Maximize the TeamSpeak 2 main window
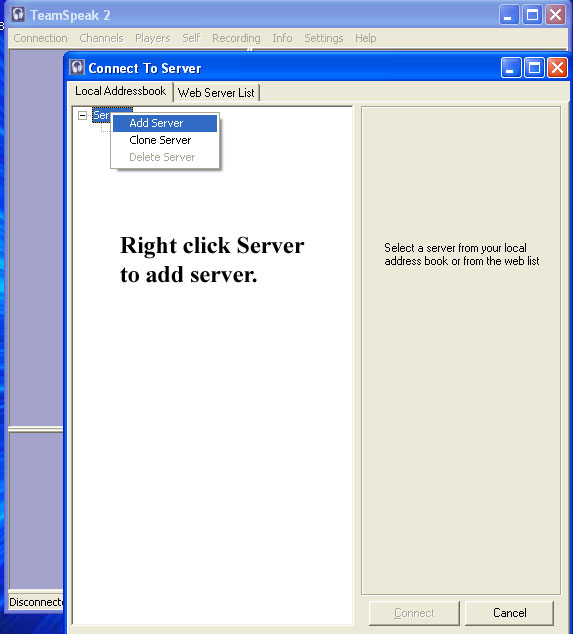573x634 pixels. [532, 15]
